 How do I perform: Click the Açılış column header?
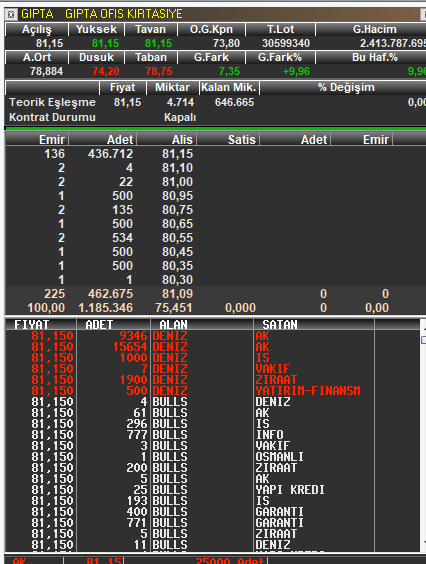(x=36, y=29)
